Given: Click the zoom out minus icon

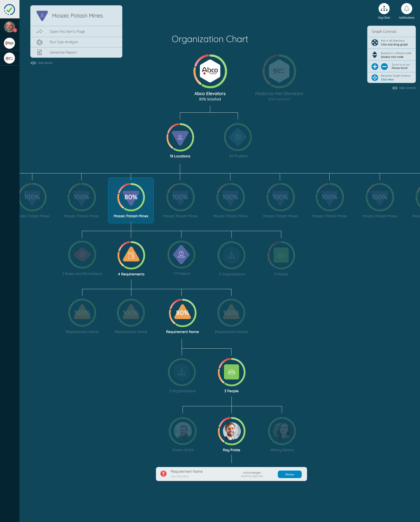Looking at the screenshot, I should (384, 66).
